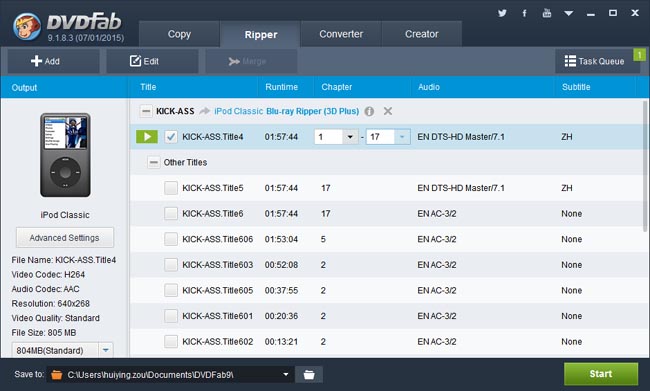Check the KICK-ASS.Title606 checkbox

[171, 239]
